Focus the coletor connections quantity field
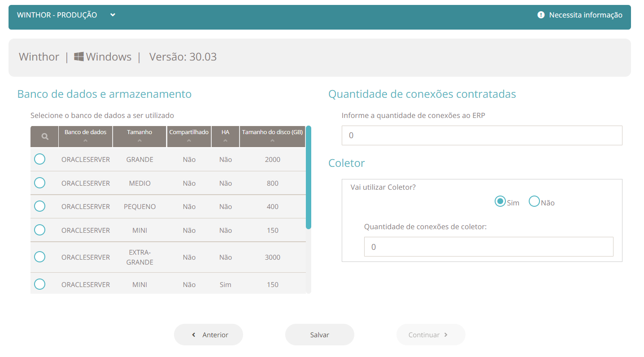This screenshot has width=644, height=357. [489, 247]
